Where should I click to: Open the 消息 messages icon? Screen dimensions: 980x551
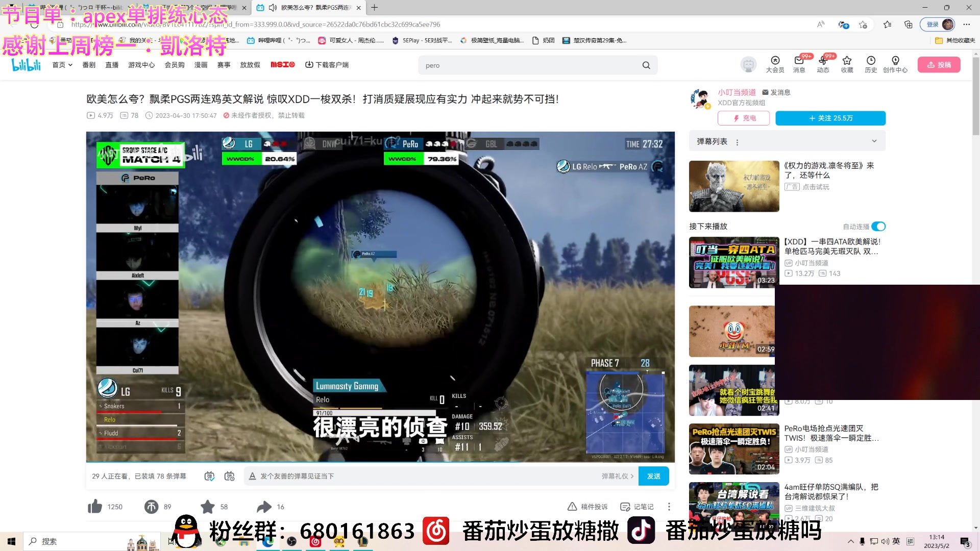pos(799,64)
